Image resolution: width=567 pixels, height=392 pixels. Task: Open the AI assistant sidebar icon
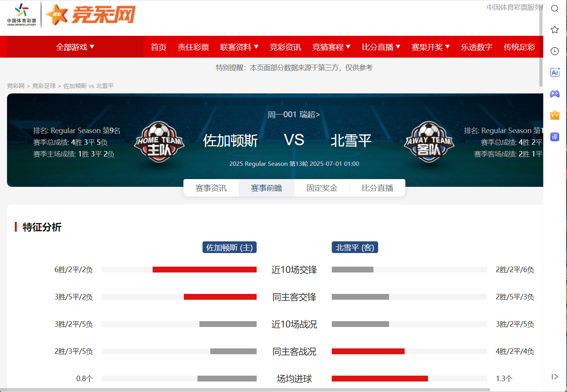click(555, 72)
